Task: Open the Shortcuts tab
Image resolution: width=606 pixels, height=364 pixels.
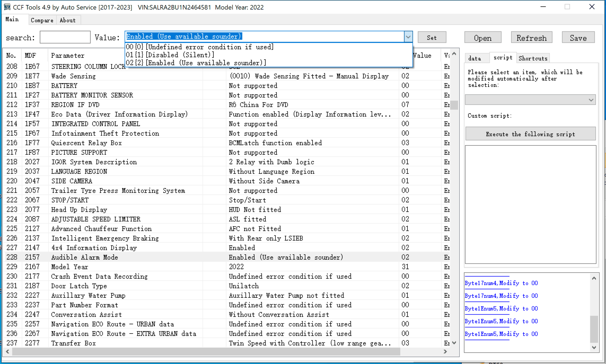Action: coord(533,58)
